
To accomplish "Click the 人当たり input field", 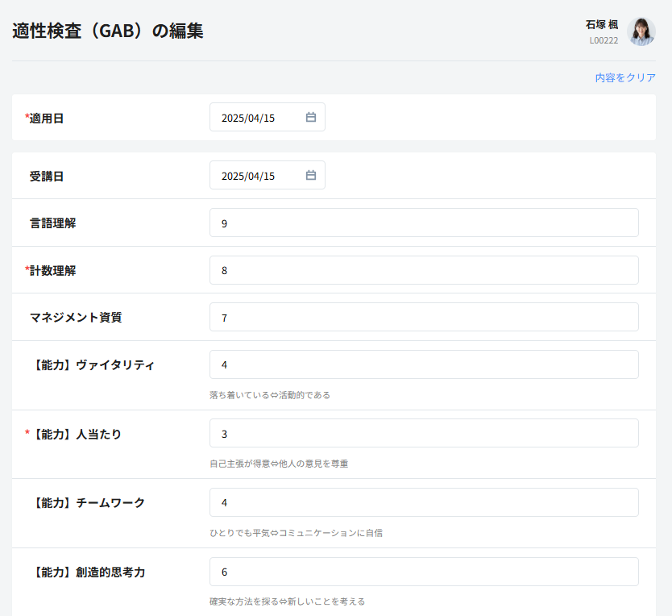I will 424,434.
